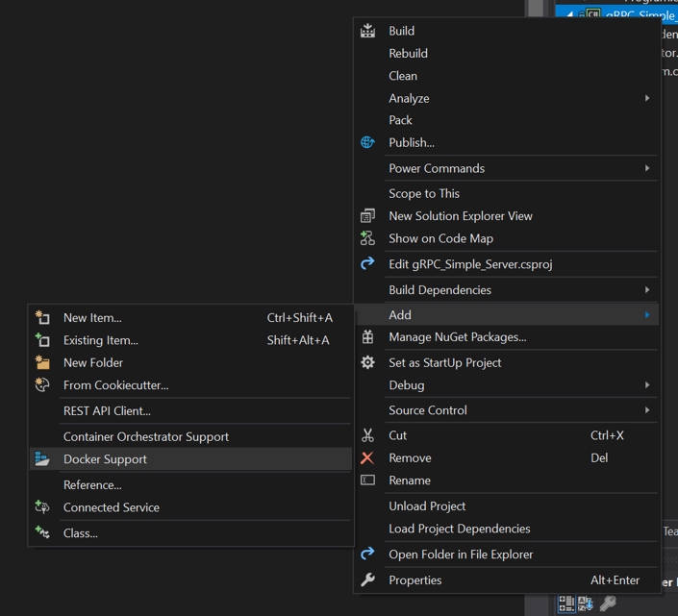
Task: Click the Publish globe icon
Action: click(367, 142)
